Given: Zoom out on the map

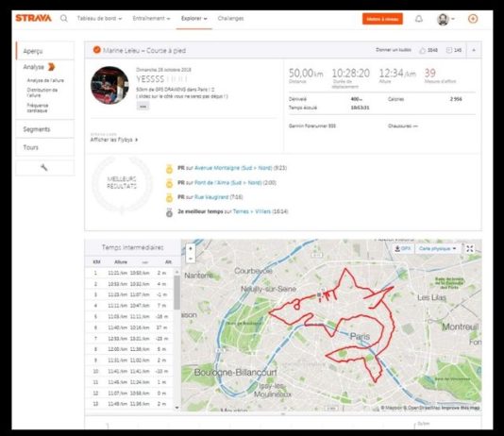Looking at the screenshot, I should point(191,259).
